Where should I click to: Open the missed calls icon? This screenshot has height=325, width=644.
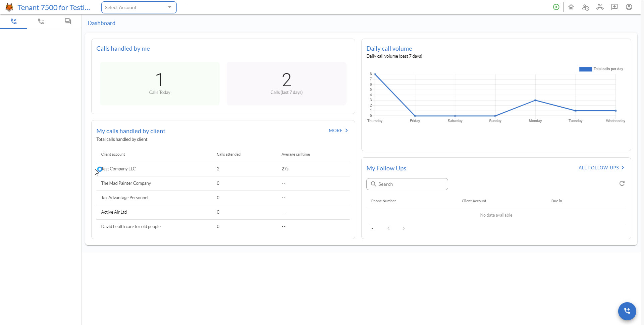click(600, 7)
